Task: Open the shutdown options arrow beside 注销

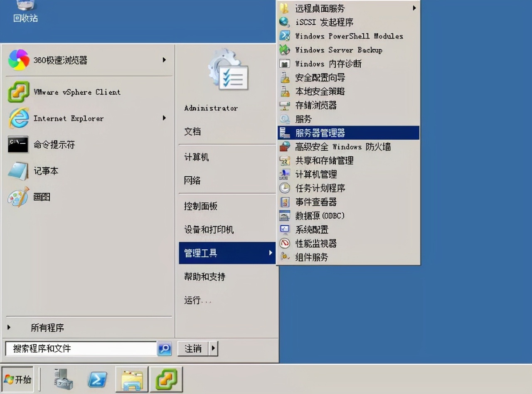Action: pyautogui.click(x=213, y=349)
